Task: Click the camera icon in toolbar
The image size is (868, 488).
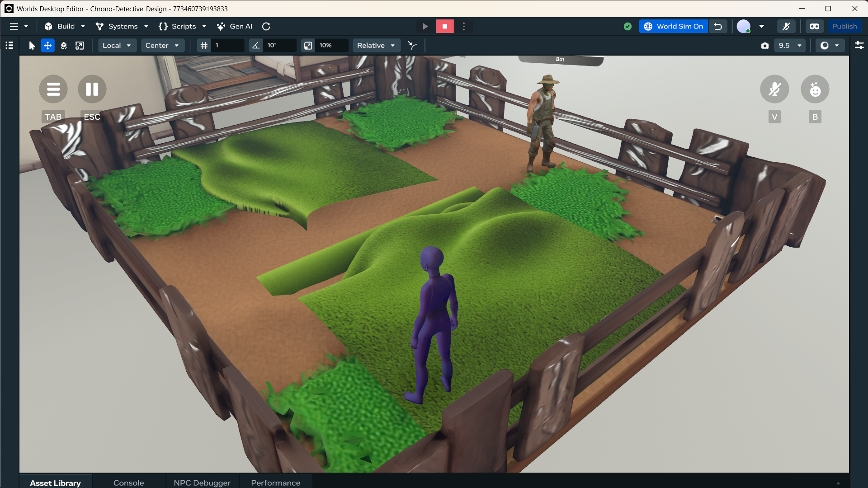Action: pyautogui.click(x=765, y=46)
